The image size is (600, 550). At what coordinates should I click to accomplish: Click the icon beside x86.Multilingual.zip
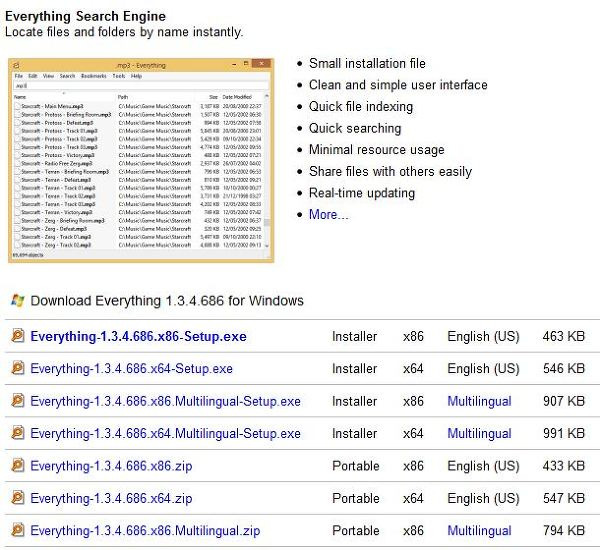tap(18, 530)
